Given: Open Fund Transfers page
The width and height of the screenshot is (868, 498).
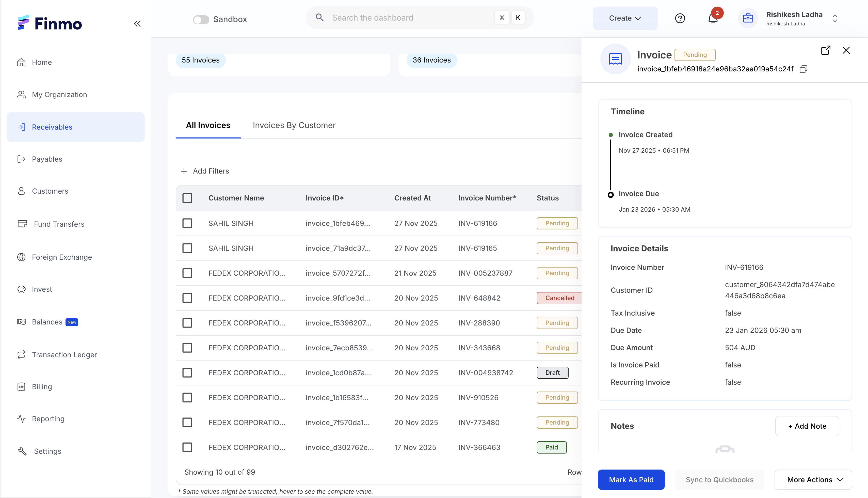Looking at the screenshot, I should 59,224.
